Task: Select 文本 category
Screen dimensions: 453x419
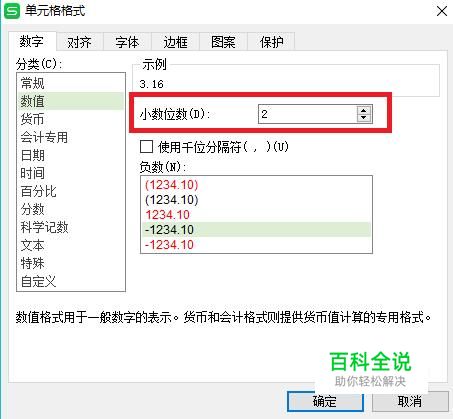Action: (x=71, y=245)
